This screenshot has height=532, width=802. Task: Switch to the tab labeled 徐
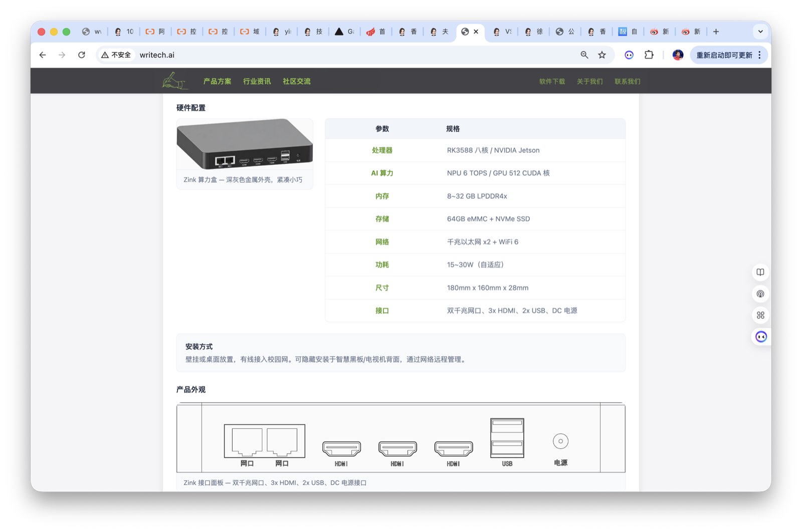click(533, 32)
